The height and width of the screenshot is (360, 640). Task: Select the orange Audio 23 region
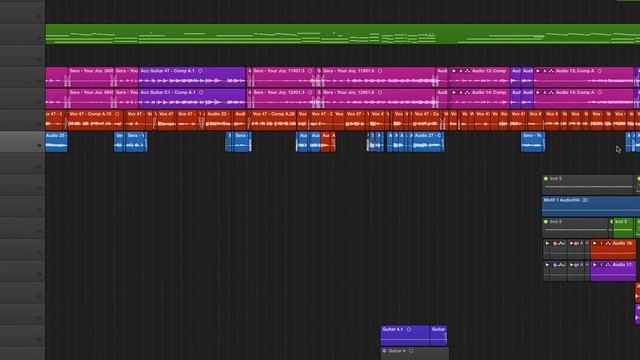click(x=219, y=120)
